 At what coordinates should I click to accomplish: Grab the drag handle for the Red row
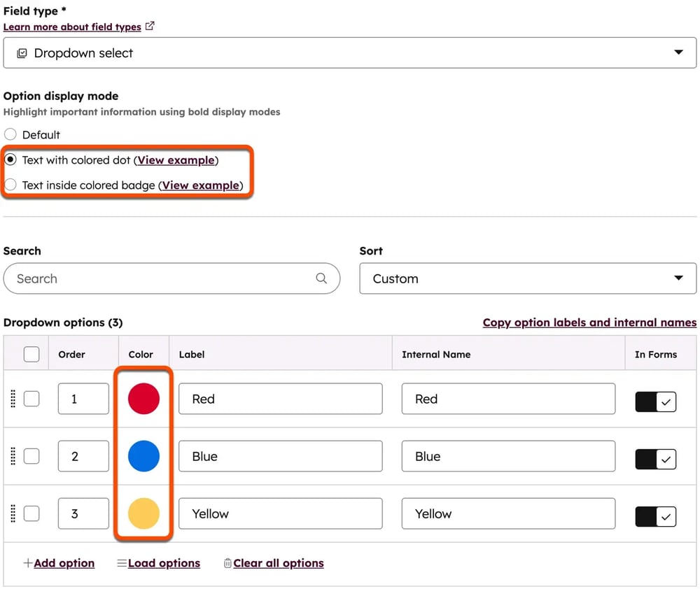[13, 399]
